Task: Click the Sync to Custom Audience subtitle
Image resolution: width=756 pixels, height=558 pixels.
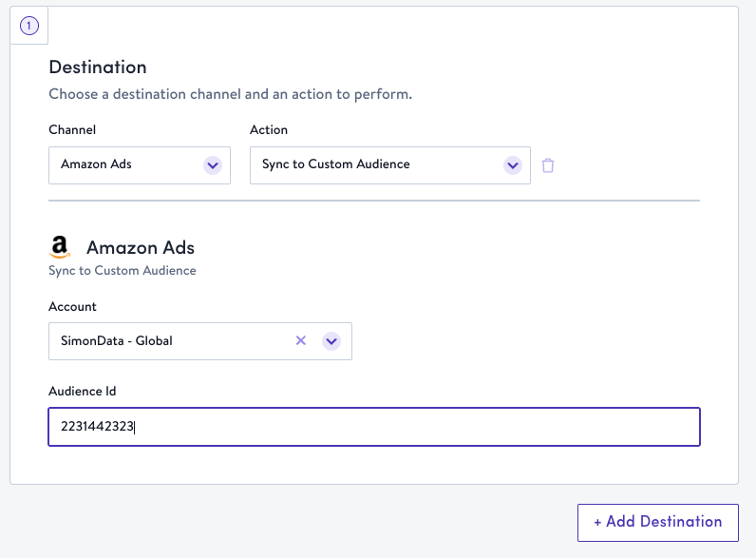Action: coord(123,271)
